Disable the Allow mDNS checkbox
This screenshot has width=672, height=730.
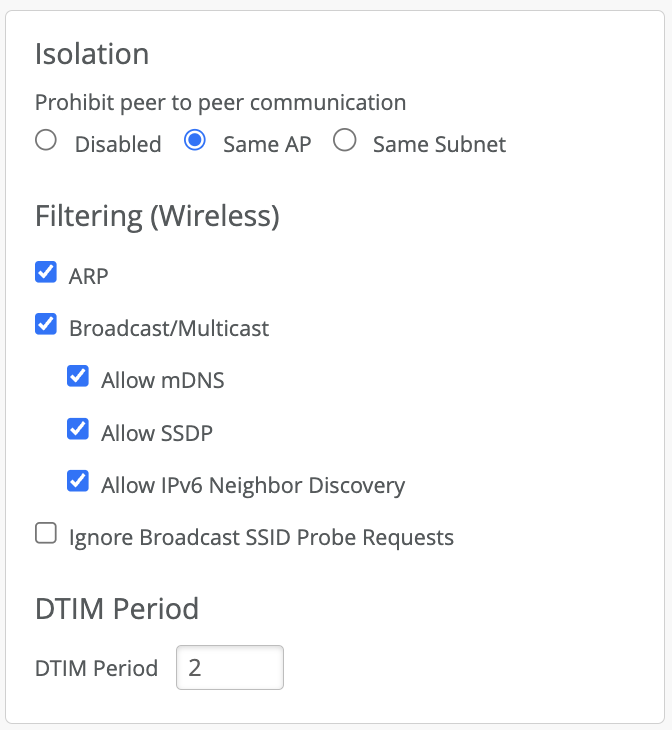tap(78, 376)
